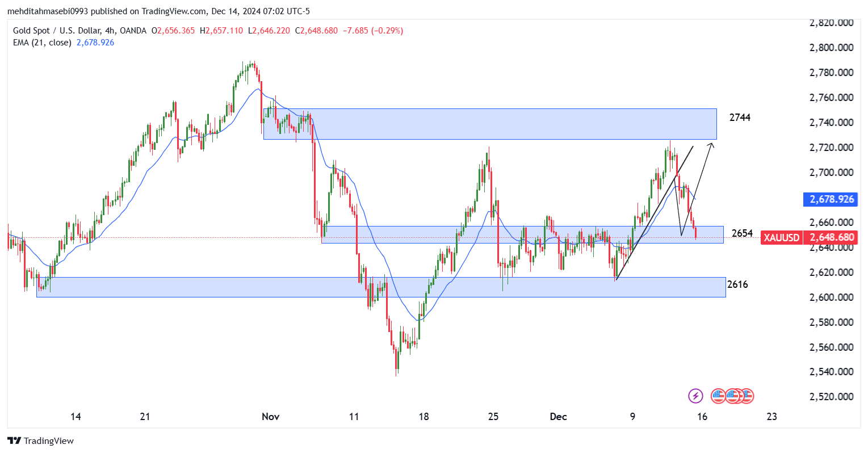Click the Dec label on time axis
The image size is (868, 453).
(559, 417)
